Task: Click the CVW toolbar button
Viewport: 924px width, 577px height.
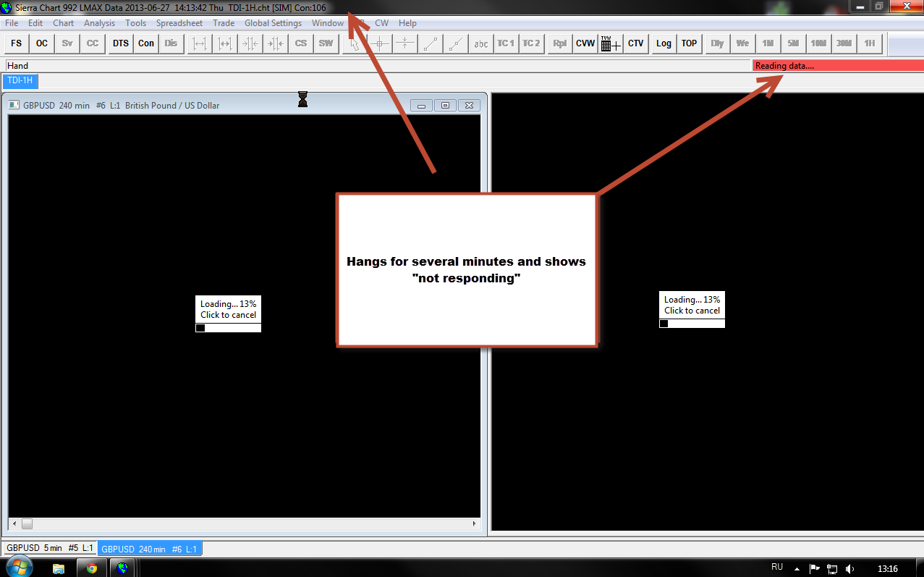Action: [x=585, y=43]
